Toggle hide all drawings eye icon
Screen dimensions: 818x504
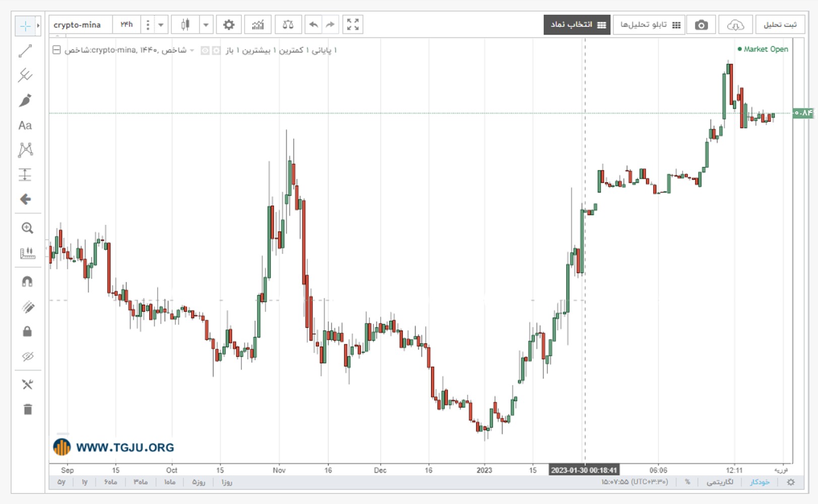click(x=27, y=357)
